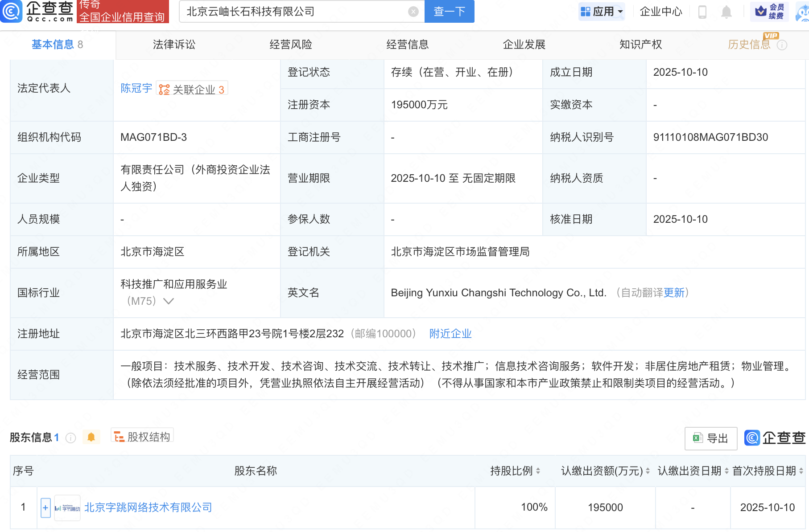This screenshot has height=532, width=809.
Task: Expand shareholder row with plus button
Action: coord(45,508)
